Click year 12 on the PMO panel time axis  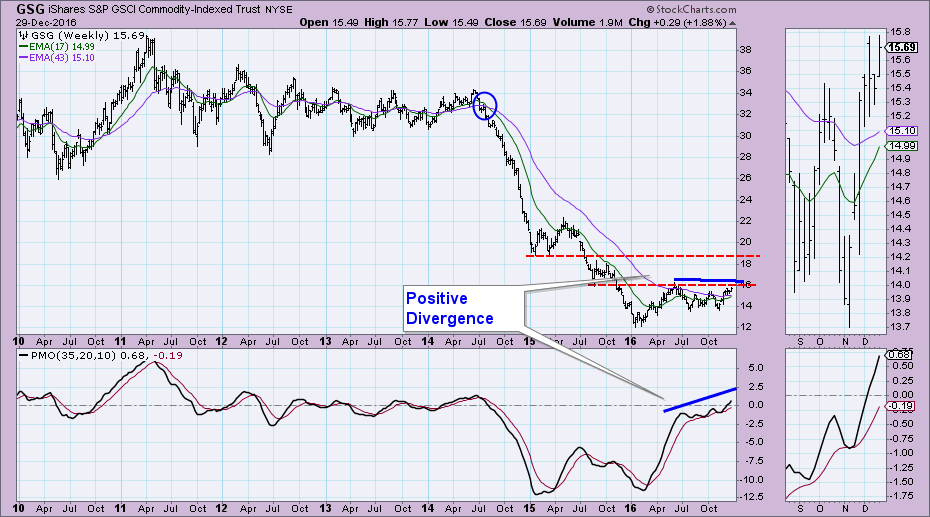tap(221, 509)
